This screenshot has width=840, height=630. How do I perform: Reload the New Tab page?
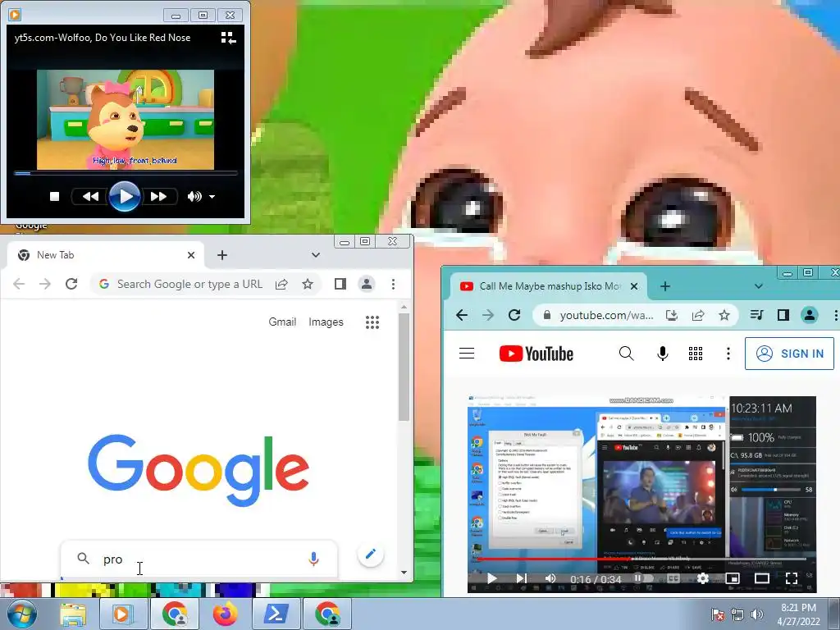(x=71, y=284)
